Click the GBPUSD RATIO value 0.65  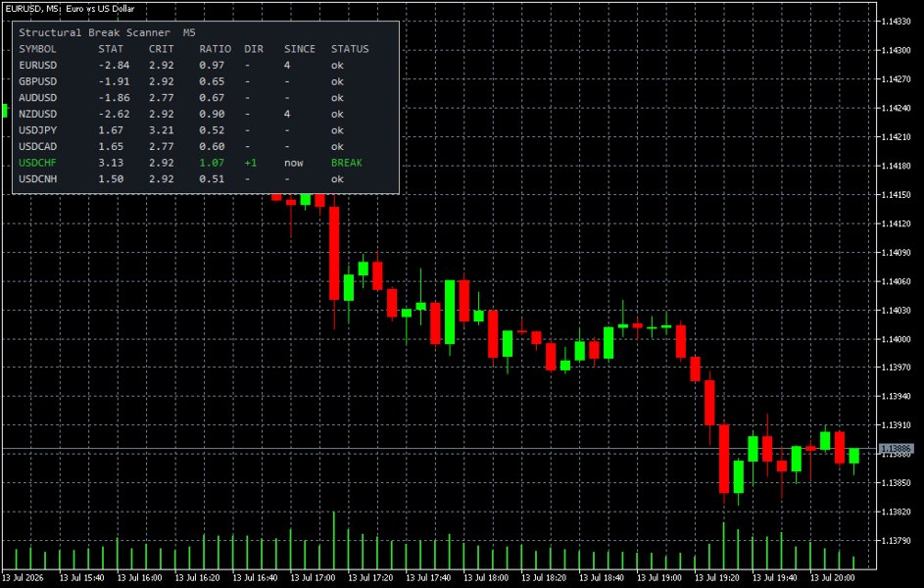point(212,82)
